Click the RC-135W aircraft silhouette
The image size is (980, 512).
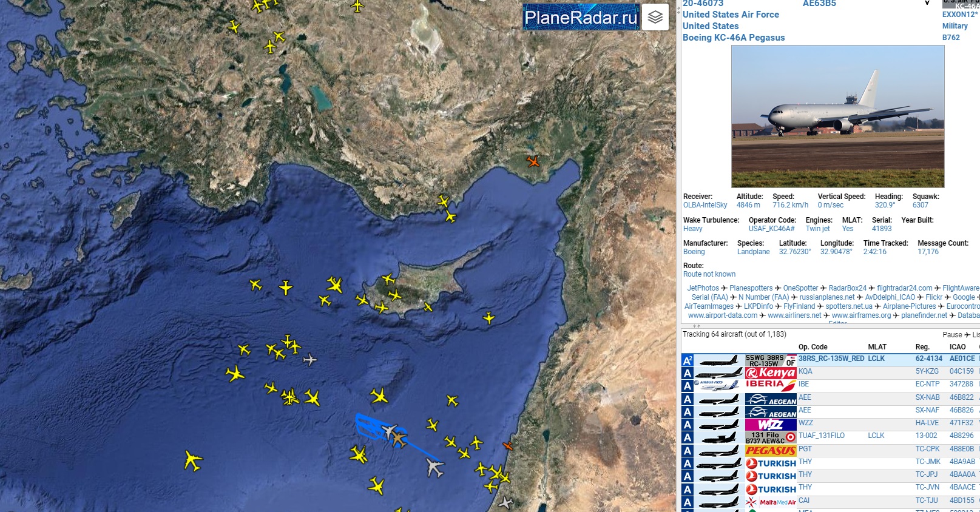718,360
